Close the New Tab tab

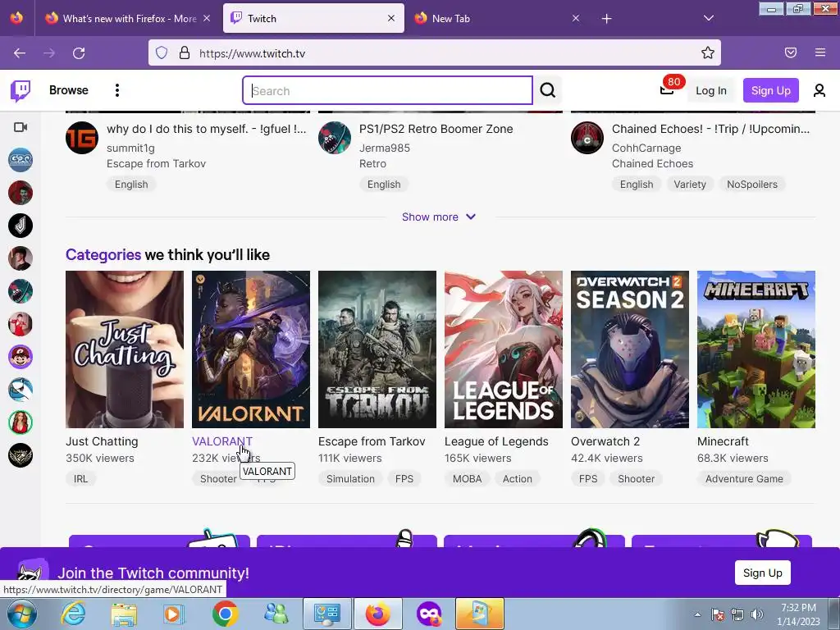(576, 19)
